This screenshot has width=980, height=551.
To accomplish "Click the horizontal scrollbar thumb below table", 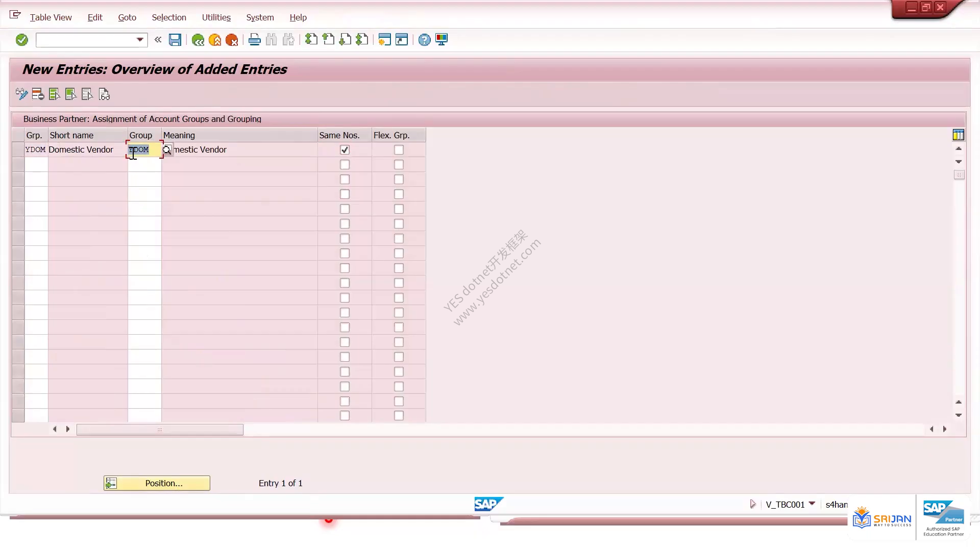I will coord(160,430).
